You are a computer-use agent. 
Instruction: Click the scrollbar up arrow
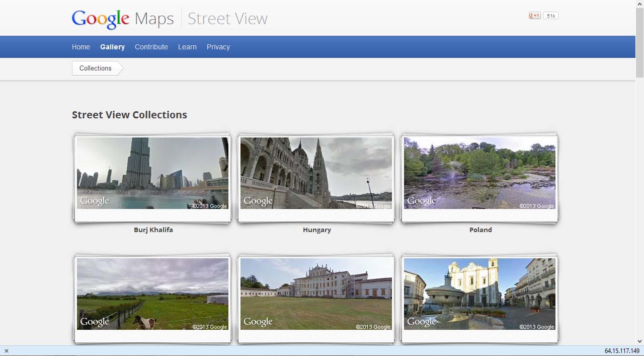point(639,4)
